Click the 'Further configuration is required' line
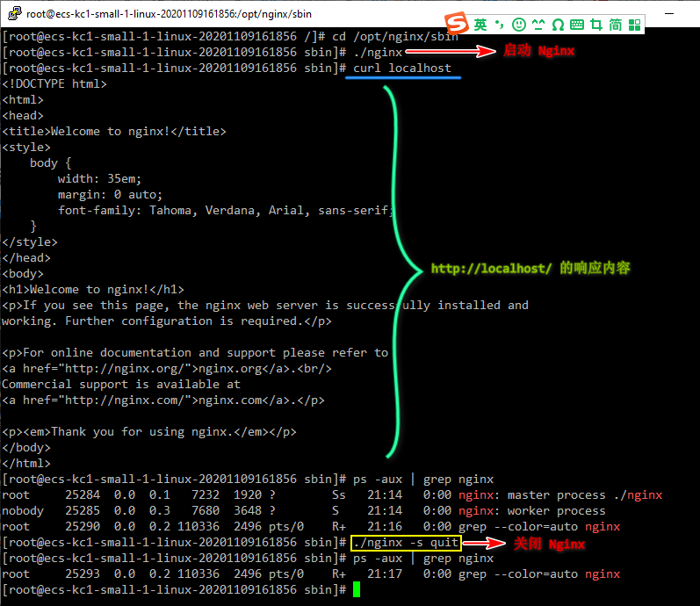The height and width of the screenshot is (606, 700). click(x=167, y=321)
